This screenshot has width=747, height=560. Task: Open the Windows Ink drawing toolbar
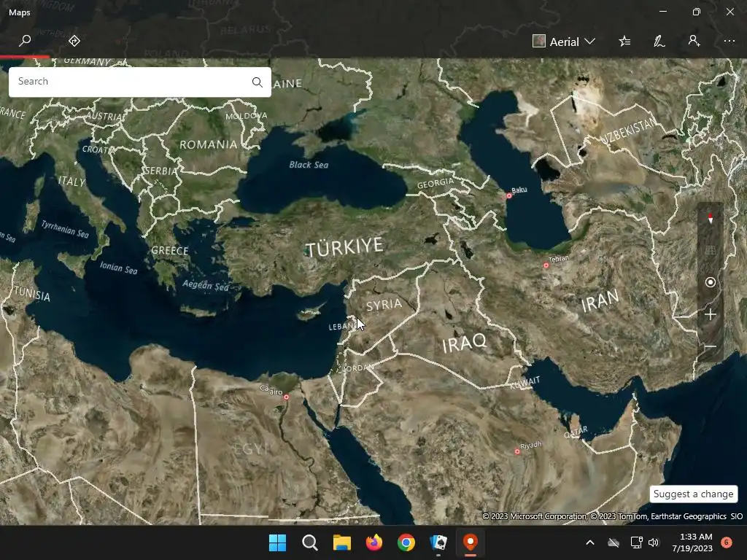(x=659, y=42)
